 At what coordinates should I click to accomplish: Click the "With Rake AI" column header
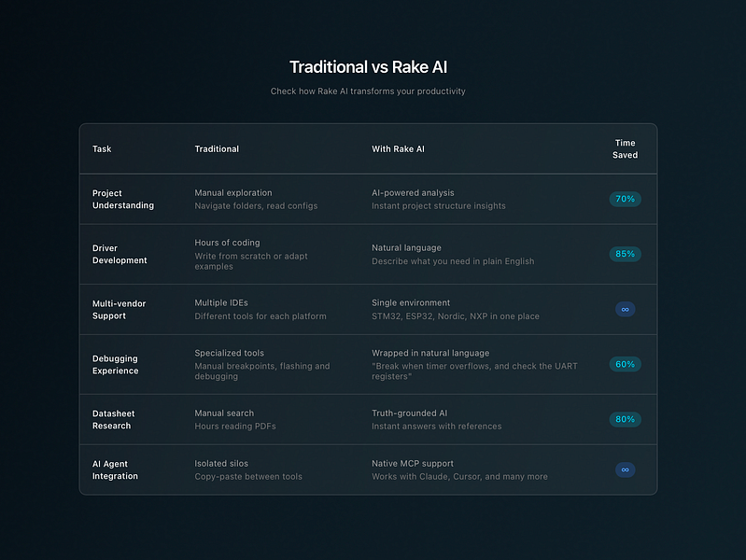click(x=398, y=149)
